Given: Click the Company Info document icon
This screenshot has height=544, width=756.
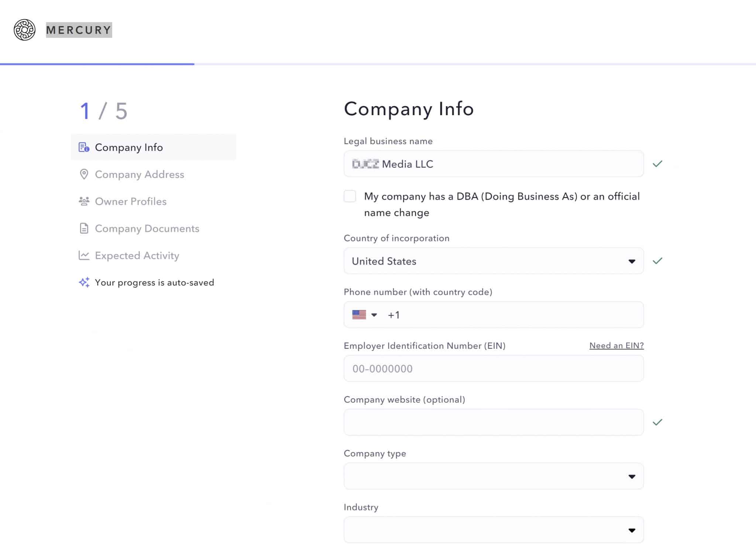Looking at the screenshot, I should [84, 147].
